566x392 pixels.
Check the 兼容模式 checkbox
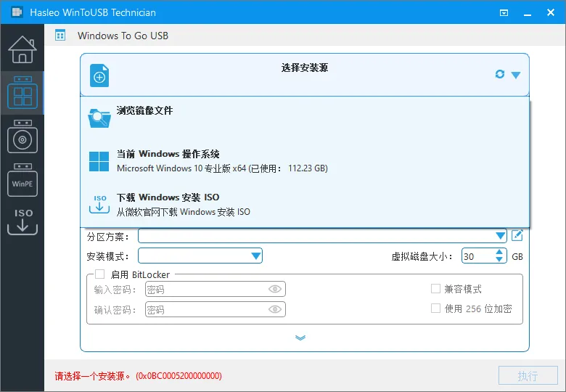[x=435, y=289]
